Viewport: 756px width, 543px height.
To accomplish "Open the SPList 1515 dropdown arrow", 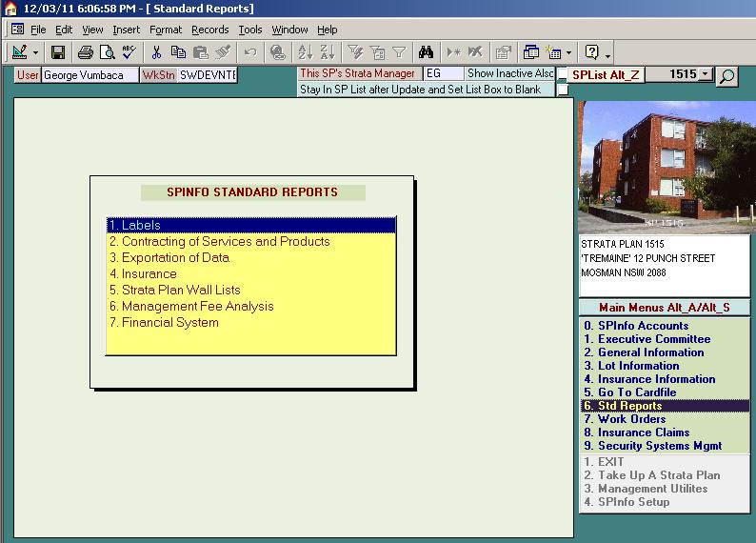I will (x=705, y=74).
